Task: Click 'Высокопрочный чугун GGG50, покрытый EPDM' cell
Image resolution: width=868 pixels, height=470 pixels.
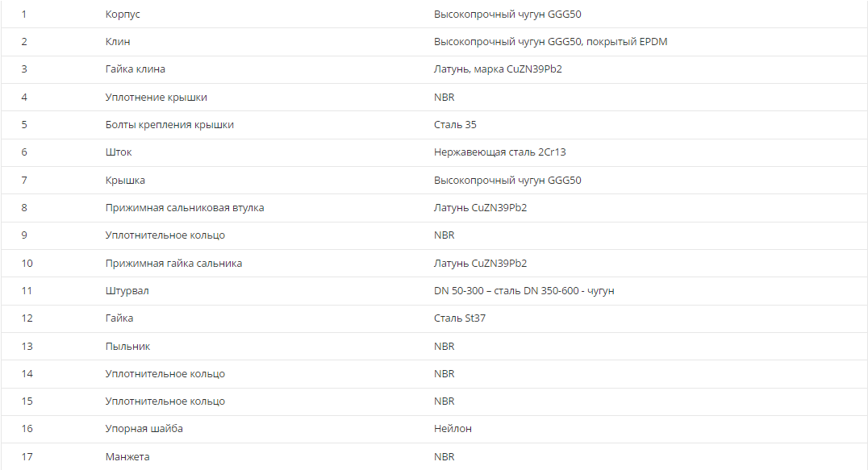Action: [x=550, y=42]
